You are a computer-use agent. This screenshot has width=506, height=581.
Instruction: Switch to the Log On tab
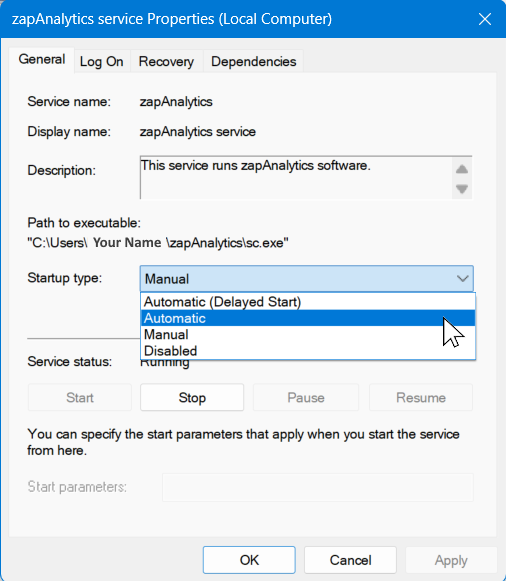[101, 62]
